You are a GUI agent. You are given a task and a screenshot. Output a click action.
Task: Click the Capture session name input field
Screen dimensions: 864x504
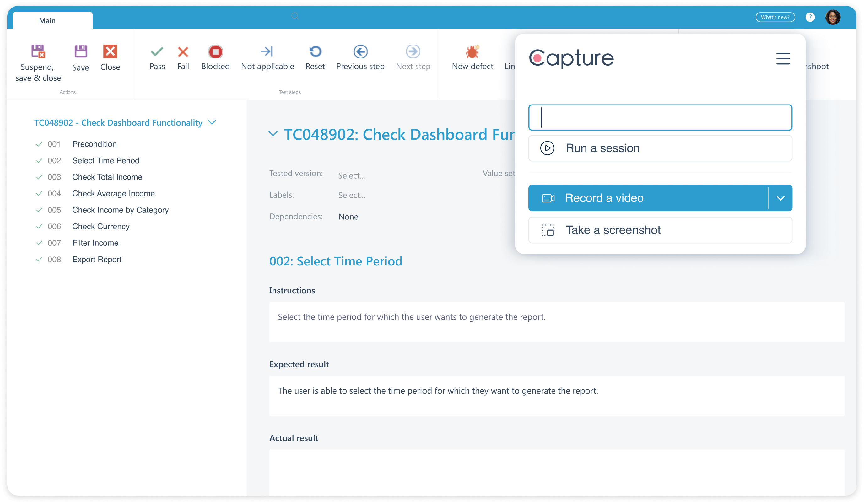660,117
